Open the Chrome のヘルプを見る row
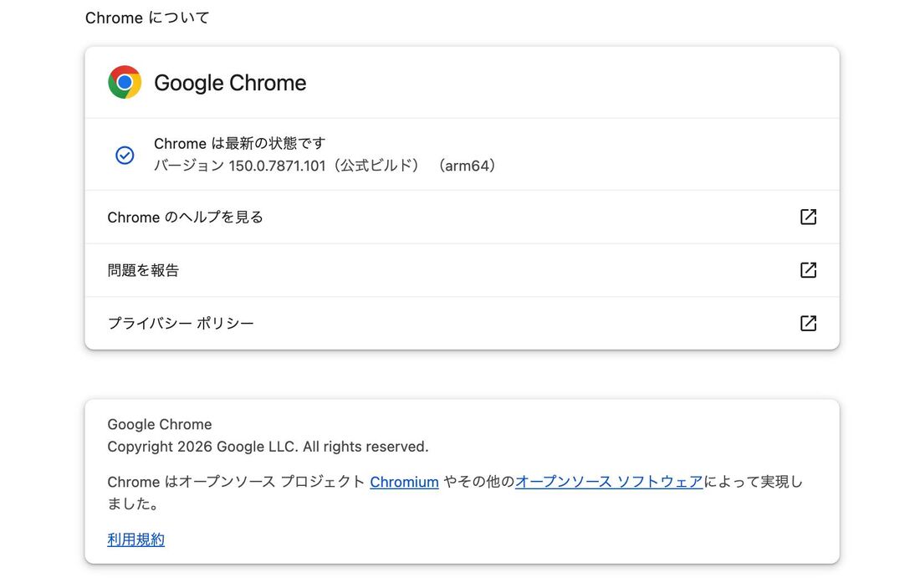 coord(462,217)
